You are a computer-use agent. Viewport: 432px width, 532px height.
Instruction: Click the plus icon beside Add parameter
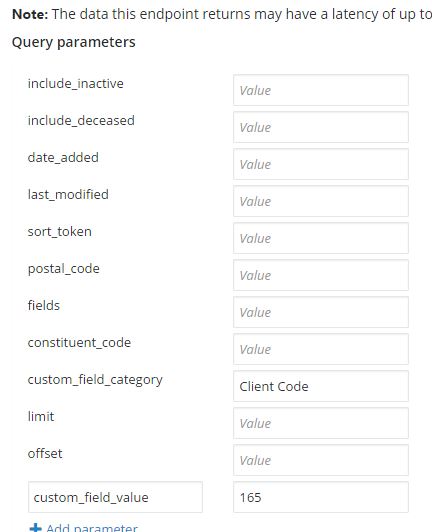(35, 528)
